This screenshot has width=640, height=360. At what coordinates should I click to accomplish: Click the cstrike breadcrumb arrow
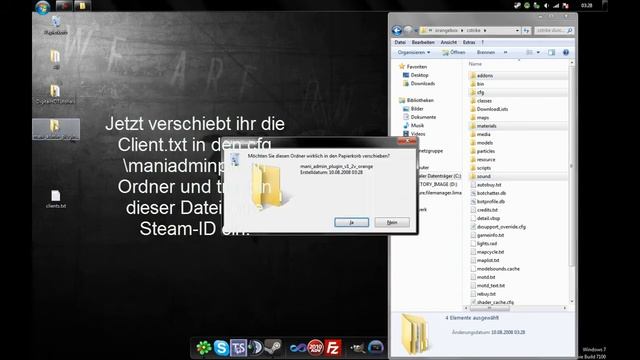(485, 31)
